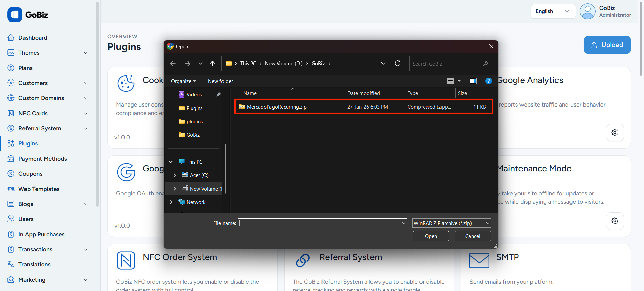This screenshot has height=291, width=644.
Task: Expand the Customers submenu chevron
Action: [86, 83]
